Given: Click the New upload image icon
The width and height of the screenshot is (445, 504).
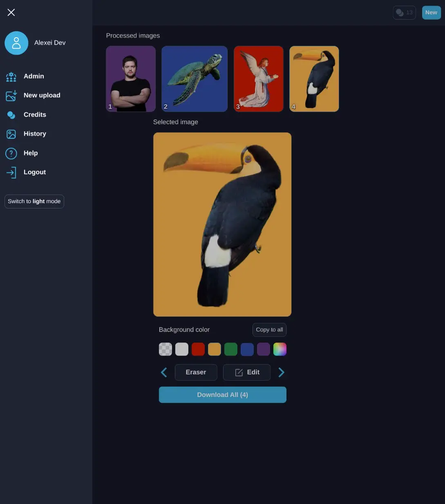Looking at the screenshot, I should point(11,96).
